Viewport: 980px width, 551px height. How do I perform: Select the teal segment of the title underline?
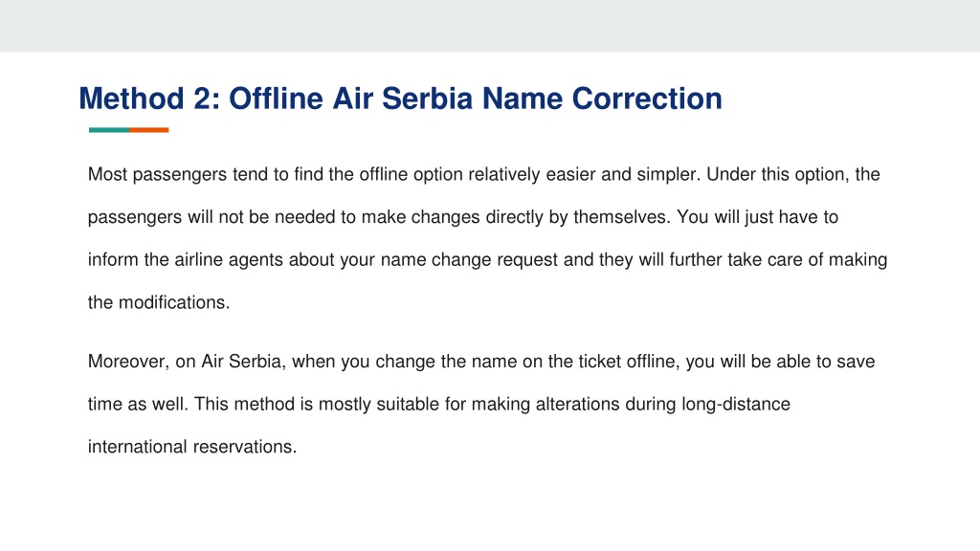(x=109, y=130)
